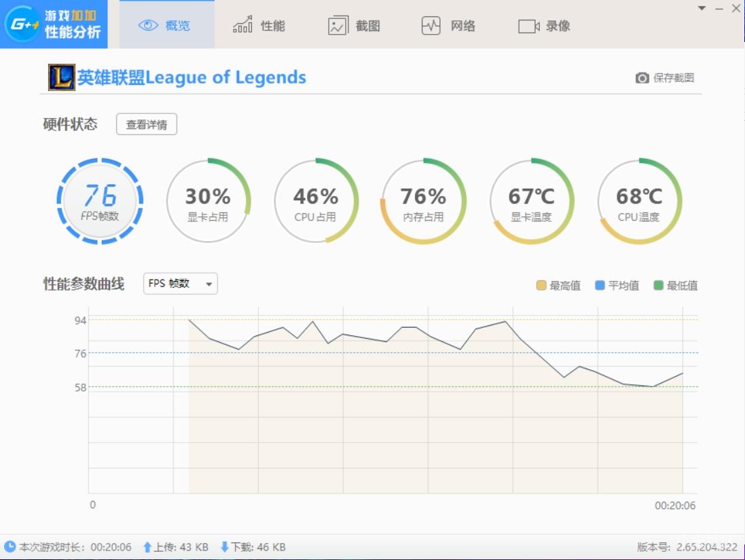
Task: Click 查看详情 to view hardware details
Action: pos(146,124)
